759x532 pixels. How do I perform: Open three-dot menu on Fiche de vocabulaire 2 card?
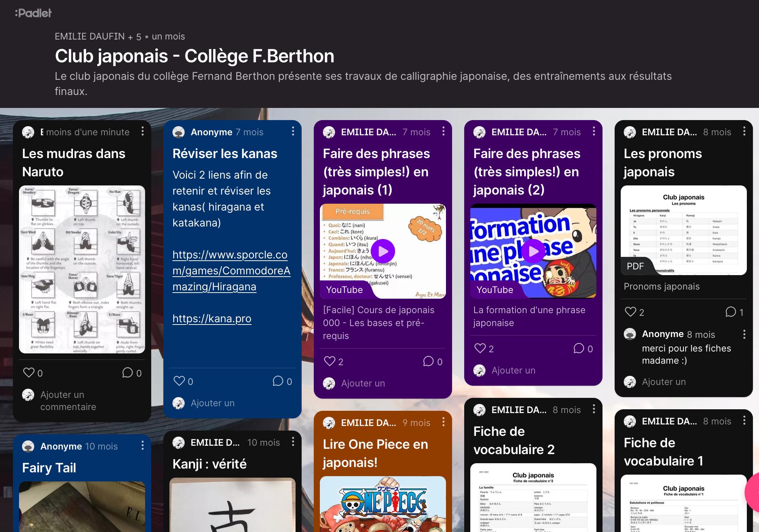click(594, 409)
